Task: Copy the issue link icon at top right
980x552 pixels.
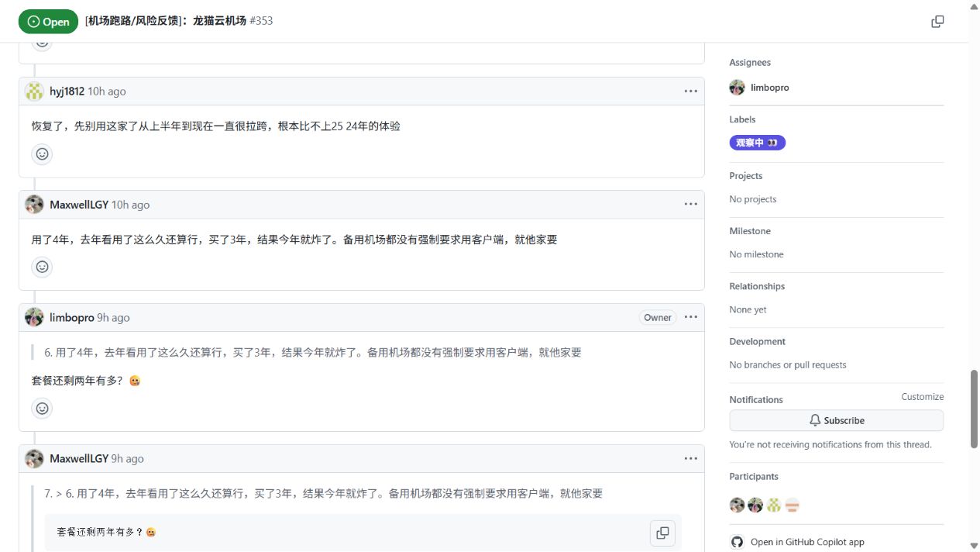Action: 937,21
